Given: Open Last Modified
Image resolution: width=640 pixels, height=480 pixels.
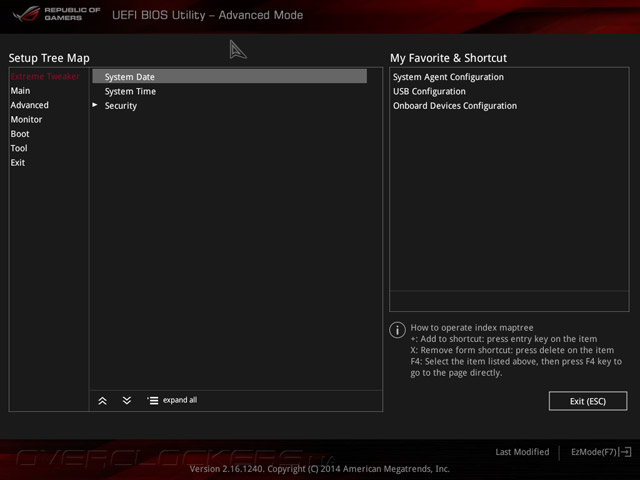Looking at the screenshot, I should [x=522, y=452].
